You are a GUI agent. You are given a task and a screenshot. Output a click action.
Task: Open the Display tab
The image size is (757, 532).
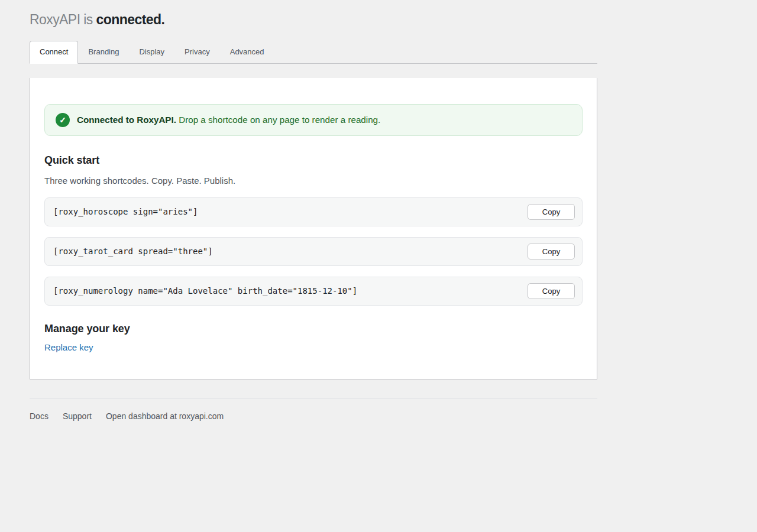152,52
